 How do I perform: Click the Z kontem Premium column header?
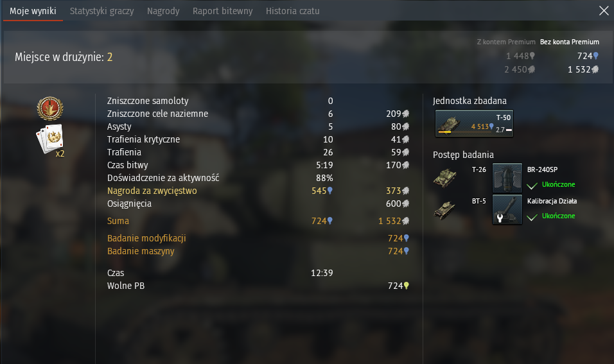coord(506,42)
